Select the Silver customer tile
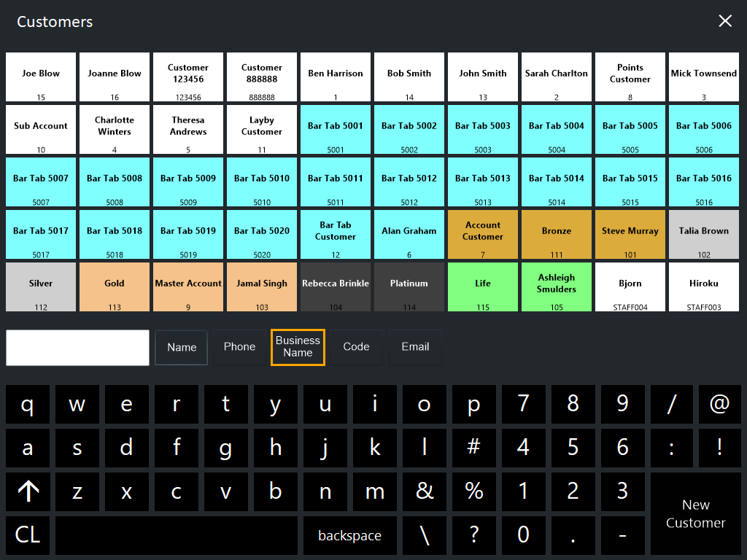 41,287
